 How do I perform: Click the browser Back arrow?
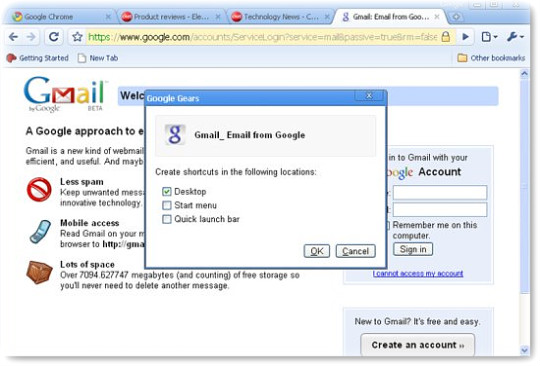pos(13,36)
